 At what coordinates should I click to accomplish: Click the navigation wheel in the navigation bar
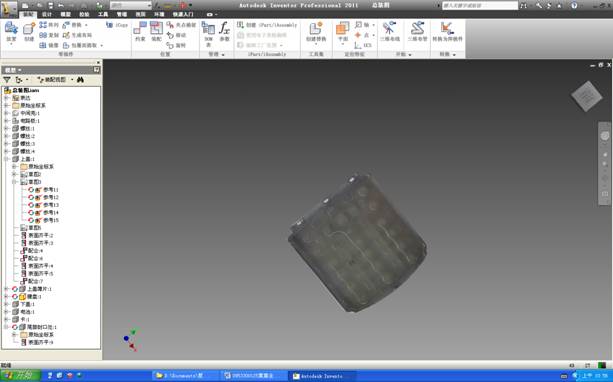[605, 136]
